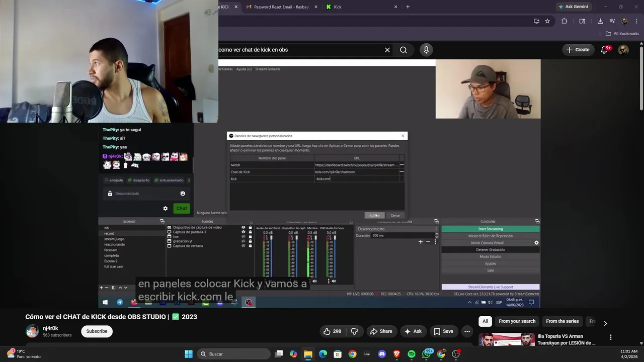Click the virtual camera gear in OBS video

tap(536, 243)
